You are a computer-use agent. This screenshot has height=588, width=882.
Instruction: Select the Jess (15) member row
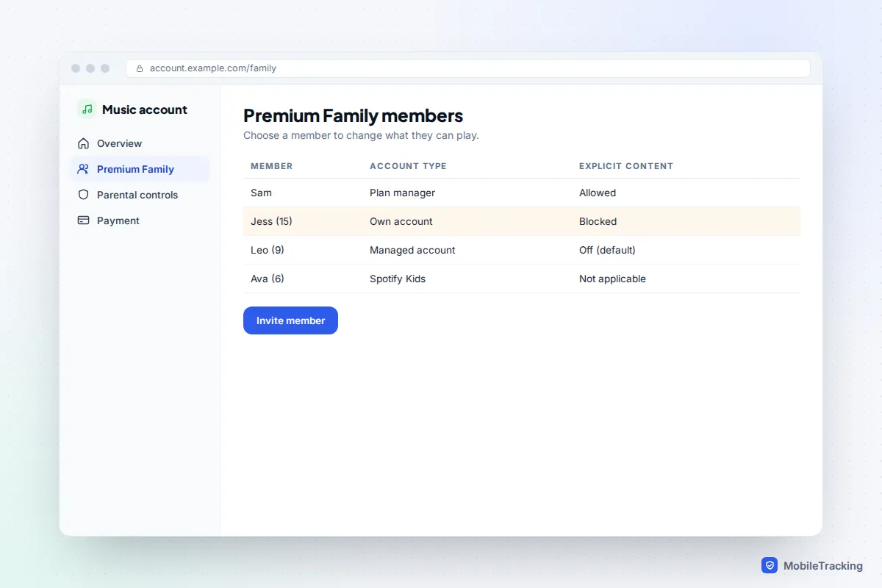point(521,221)
